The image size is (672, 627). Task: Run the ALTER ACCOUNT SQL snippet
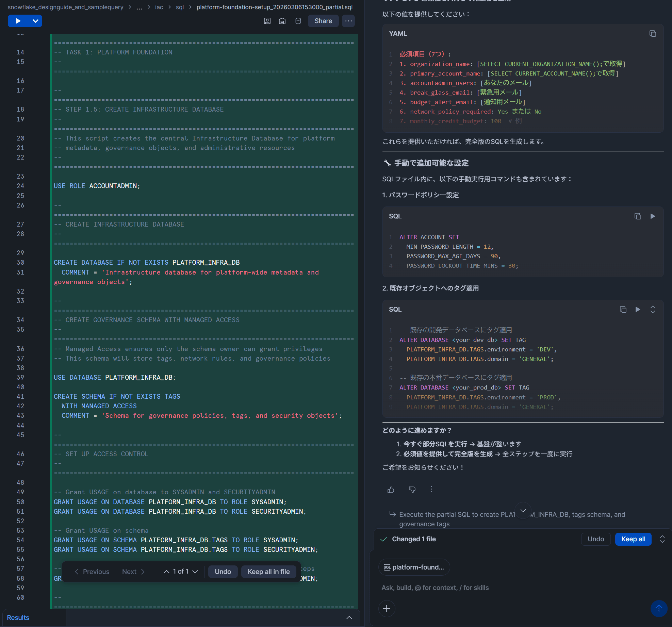point(652,216)
